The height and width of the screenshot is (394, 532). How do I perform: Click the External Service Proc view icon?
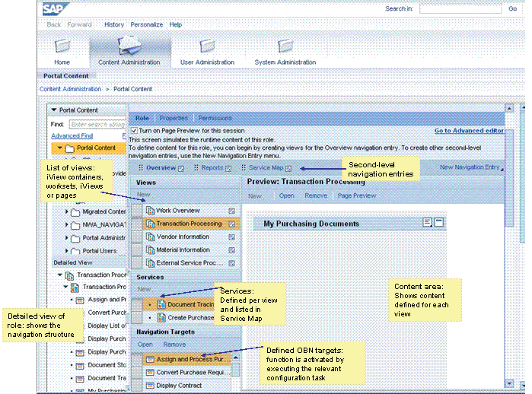(x=150, y=262)
